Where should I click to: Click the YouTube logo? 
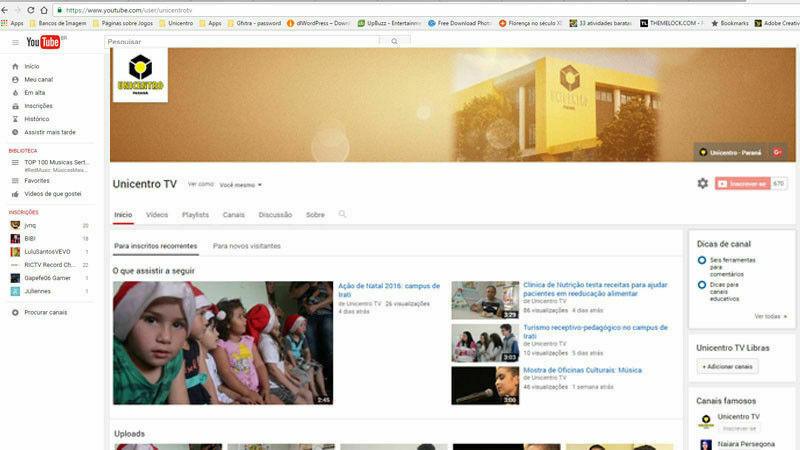pyautogui.click(x=43, y=42)
